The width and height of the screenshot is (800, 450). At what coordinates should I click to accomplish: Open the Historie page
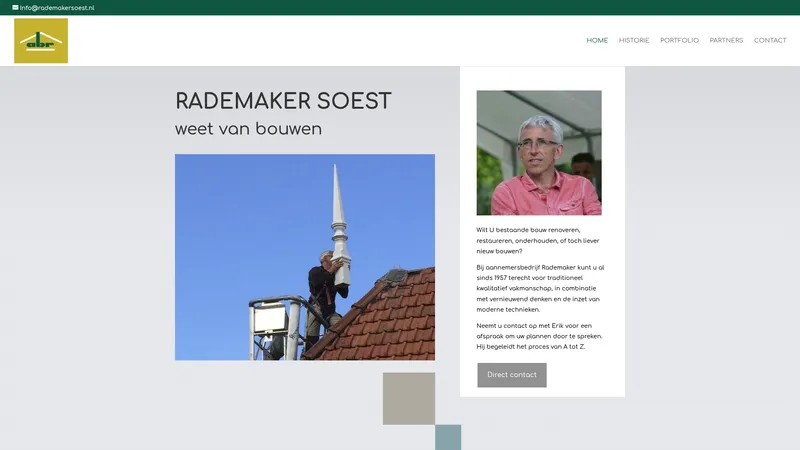634,40
